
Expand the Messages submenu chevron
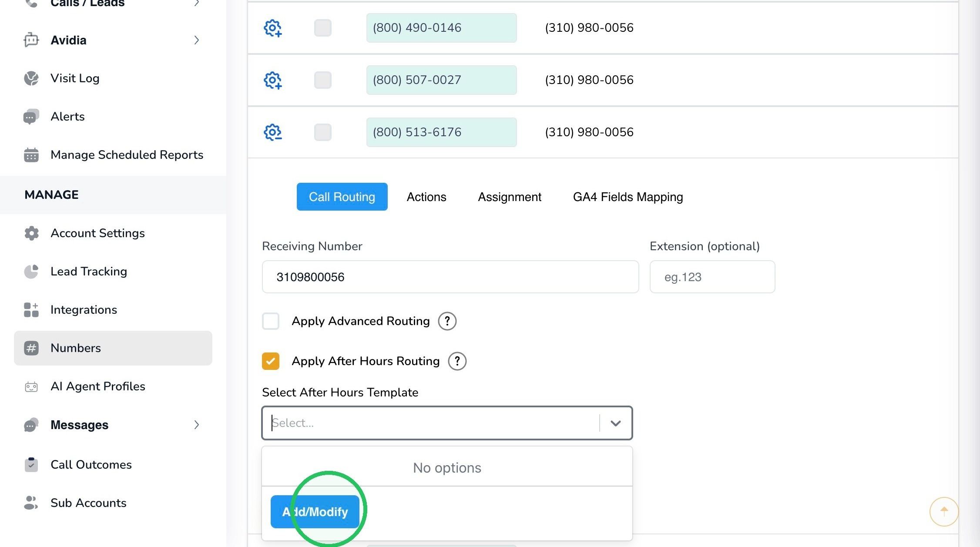197,425
